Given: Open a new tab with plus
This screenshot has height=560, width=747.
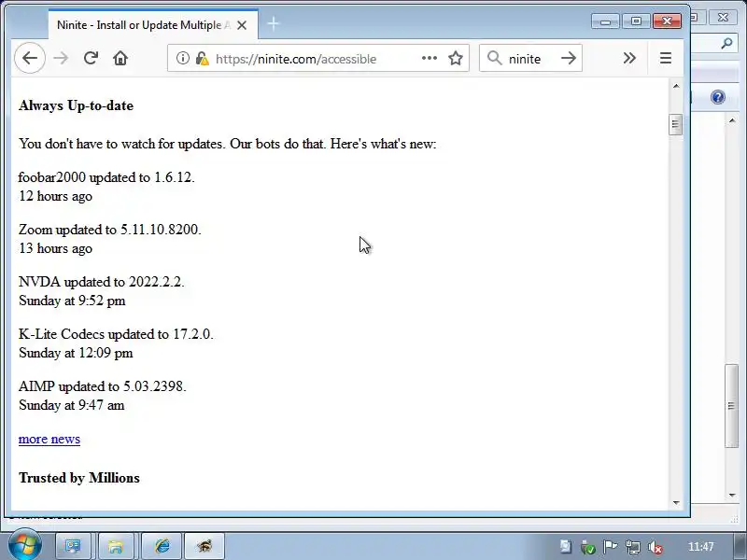Looking at the screenshot, I should pos(274,23).
